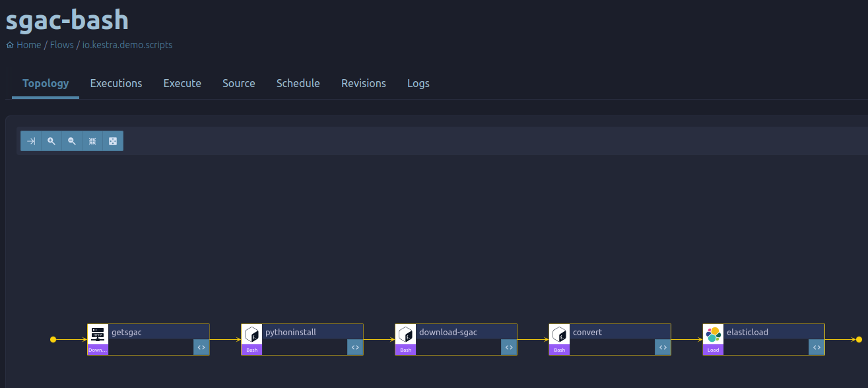Switch to the Topology tab
This screenshot has width=868, height=388.
click(x=46, y=83)
